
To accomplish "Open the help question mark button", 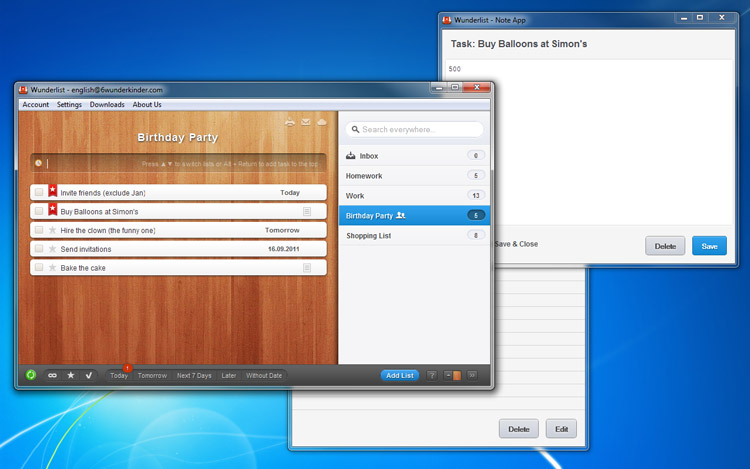I will pos(432,375).
